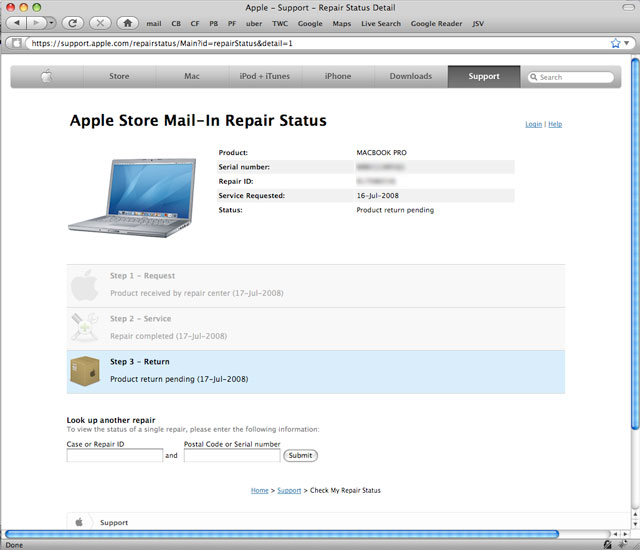This screenshot has width=640, height=550.
Task: Click the vertical scroll up arrow
Action: click(x=635, y=514)
